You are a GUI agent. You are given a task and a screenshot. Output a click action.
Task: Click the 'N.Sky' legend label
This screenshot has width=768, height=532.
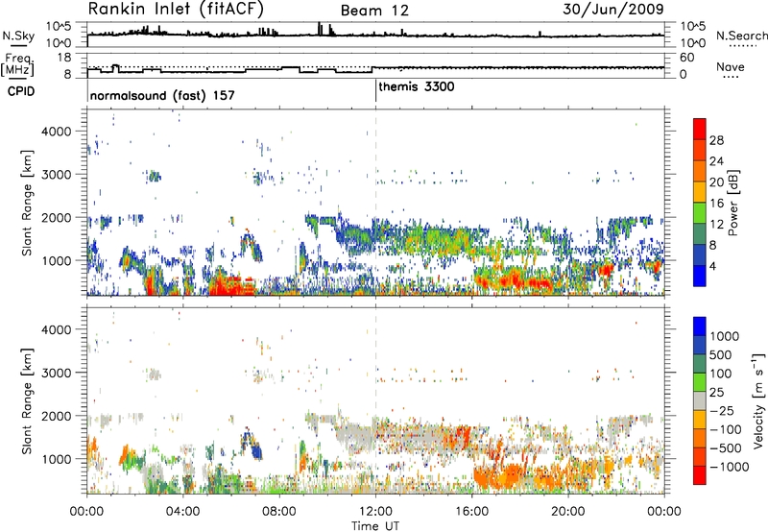18,36
